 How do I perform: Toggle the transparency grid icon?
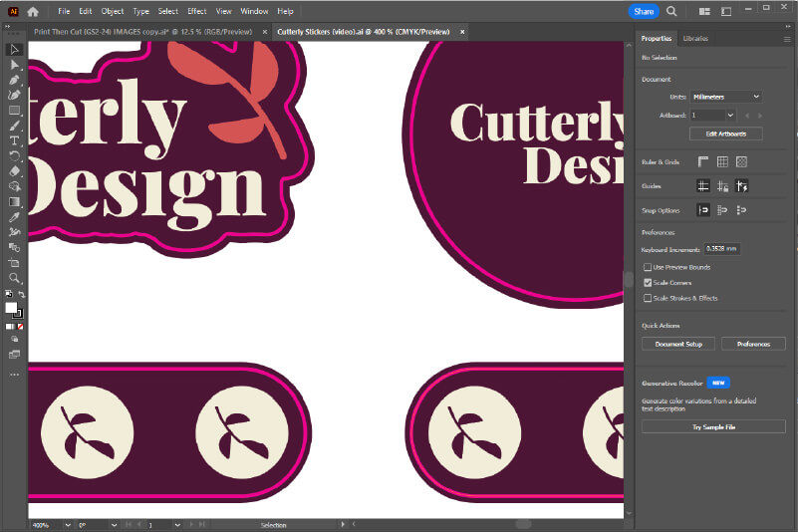tap(741, 161)
